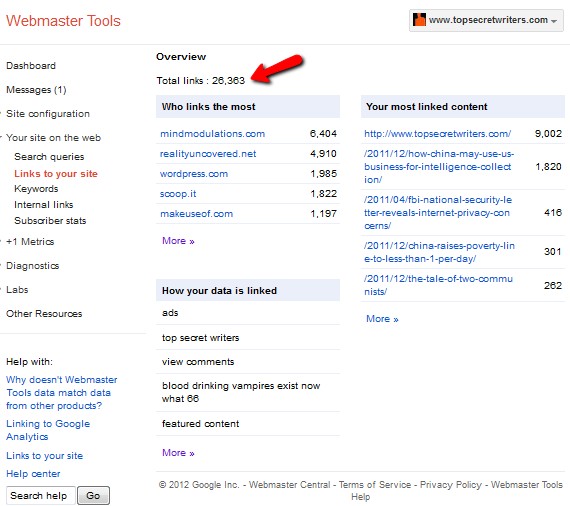Viewport: 570px width, 506px height.
Task: Open the mindmodulations.com link
Action: point(212,134)
